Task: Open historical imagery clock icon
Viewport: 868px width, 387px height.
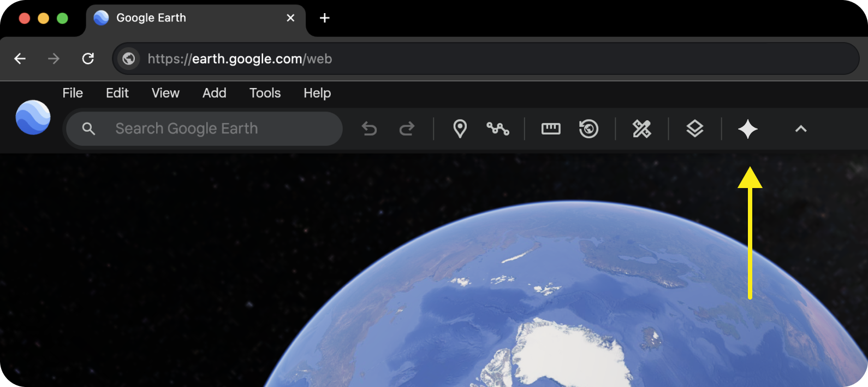Action: (x=588, y=129)
